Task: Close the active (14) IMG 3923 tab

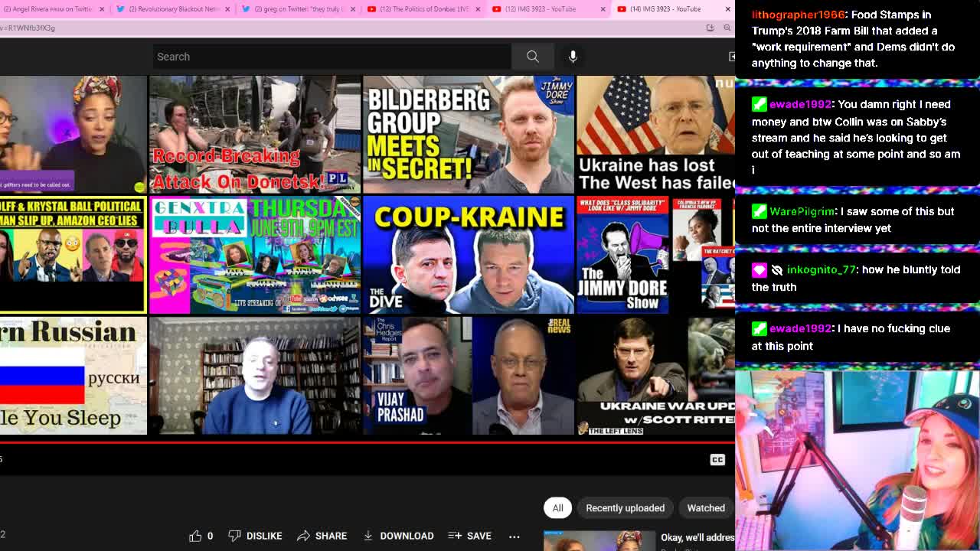Action: pyautogui.click(x=727, y=9)
